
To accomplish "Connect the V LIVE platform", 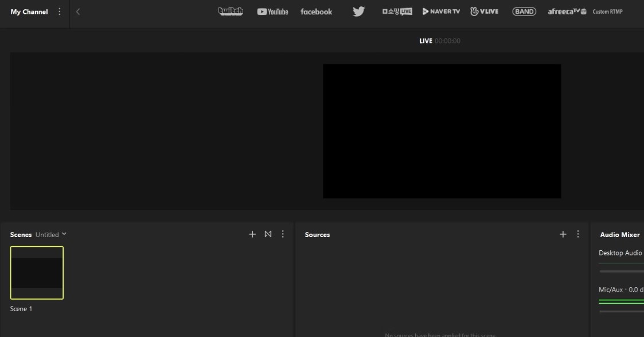I will click(x=485, y=11).
